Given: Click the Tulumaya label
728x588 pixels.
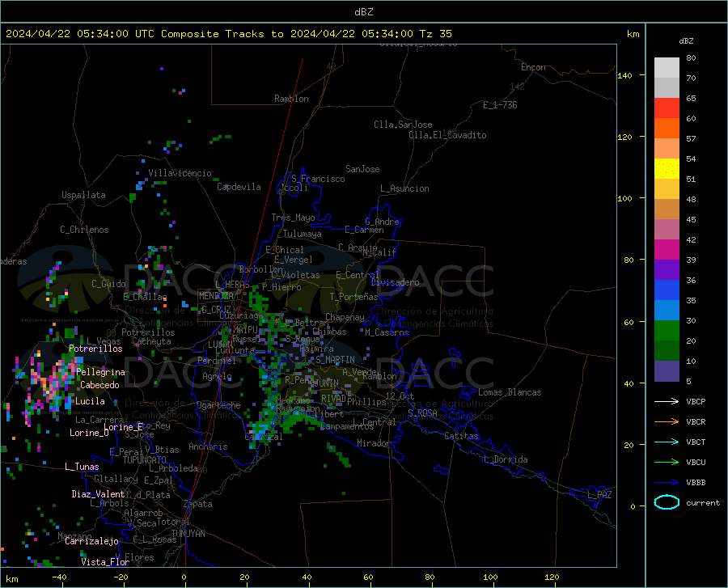Looking at the screenshot, I should pos(303,234).
